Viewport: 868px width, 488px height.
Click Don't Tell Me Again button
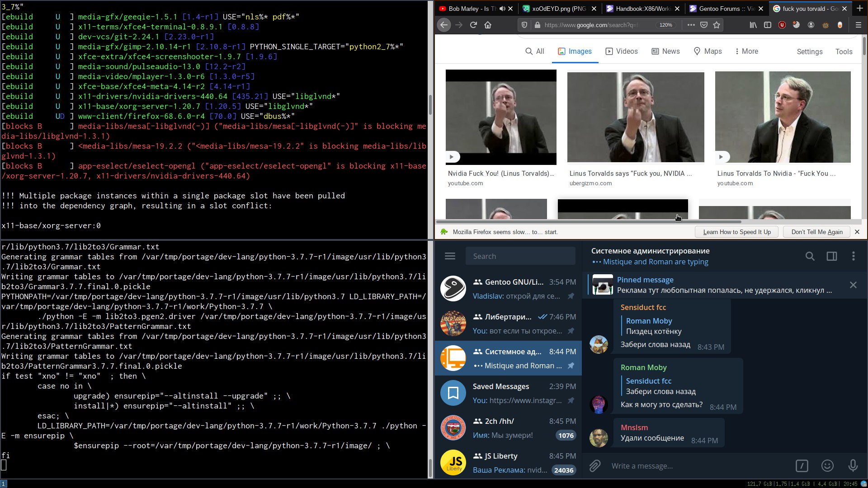(817, 232)
